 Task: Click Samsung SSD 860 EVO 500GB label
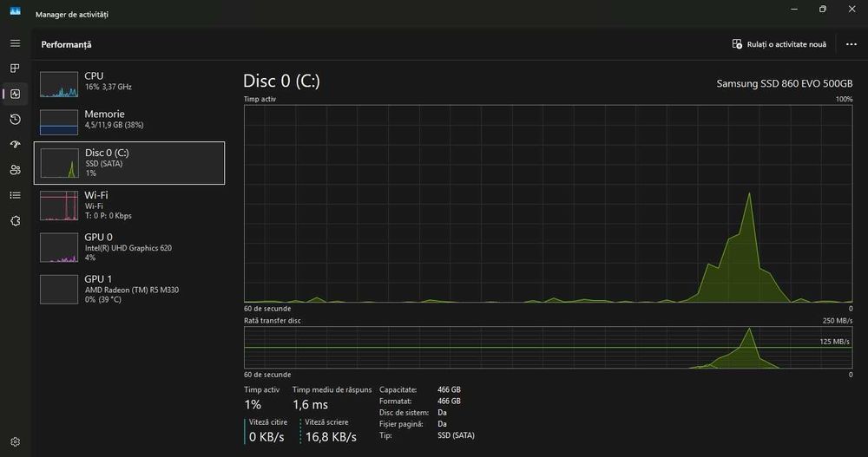pyautogui.click(x=785, y=83)
